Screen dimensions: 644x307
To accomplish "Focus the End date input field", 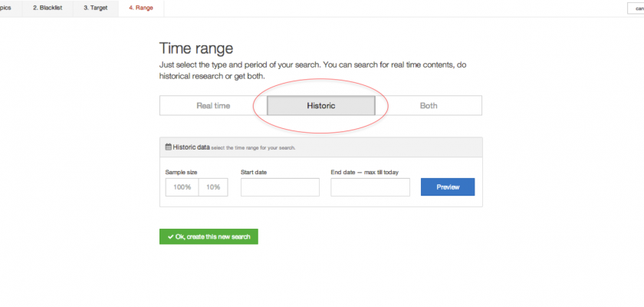I will tap(370, 187).
